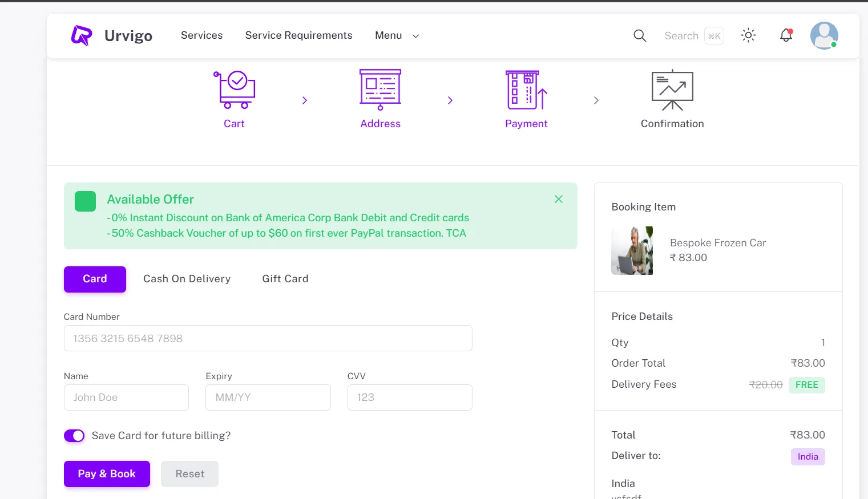
Task: Open the user profile avatar
Action: coord(823,35)
